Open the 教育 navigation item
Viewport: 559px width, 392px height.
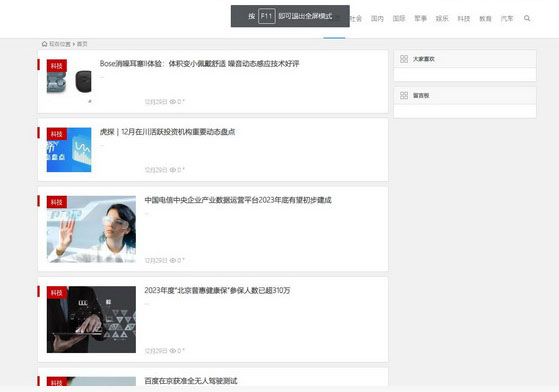point(485,19)
